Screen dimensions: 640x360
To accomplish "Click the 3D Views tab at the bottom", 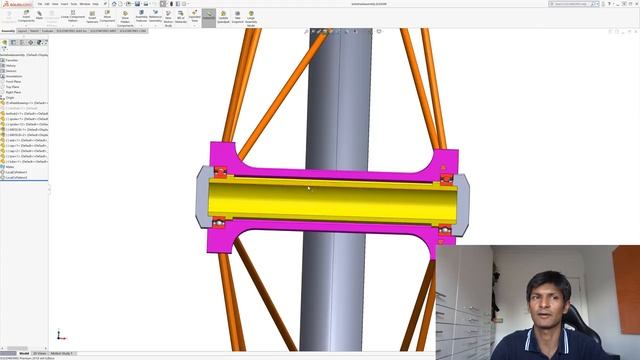I will click(x=39, y=353).
